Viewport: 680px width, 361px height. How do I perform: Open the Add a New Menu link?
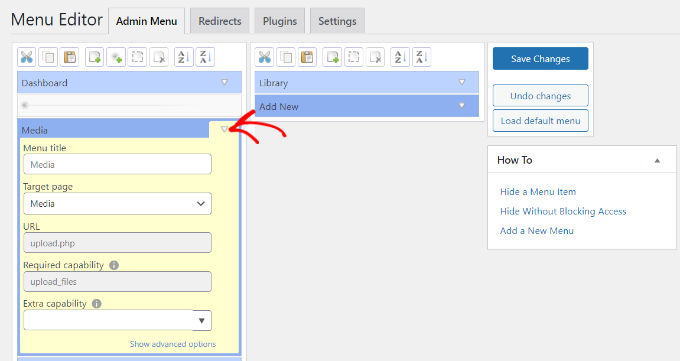pyautogui.click(x=536, y=231)
